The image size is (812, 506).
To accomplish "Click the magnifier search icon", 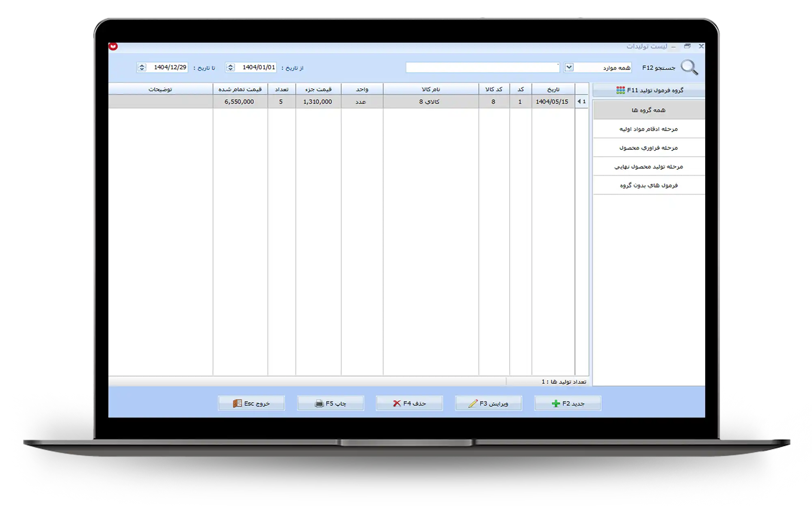I will 689,67.
